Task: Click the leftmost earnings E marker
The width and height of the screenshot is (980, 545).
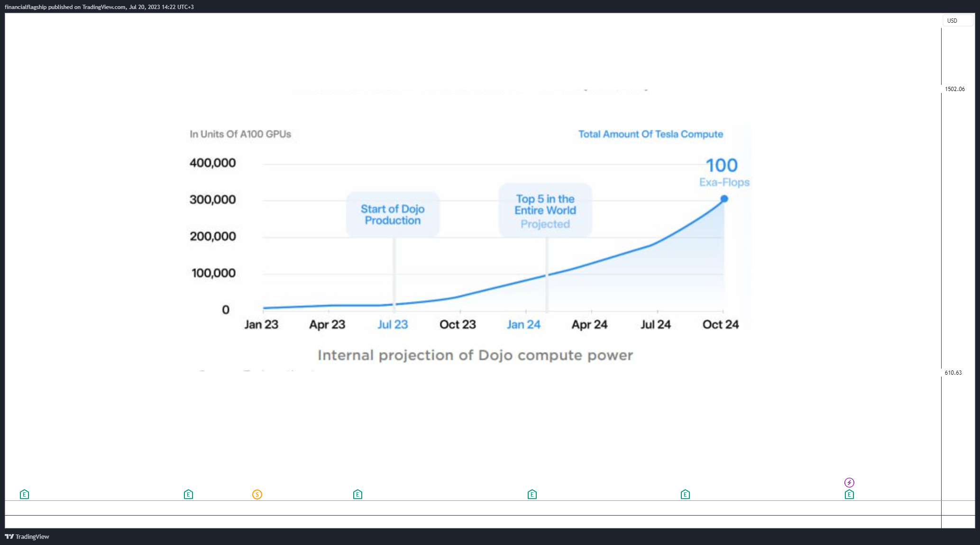Action: [x=24, y=494]
